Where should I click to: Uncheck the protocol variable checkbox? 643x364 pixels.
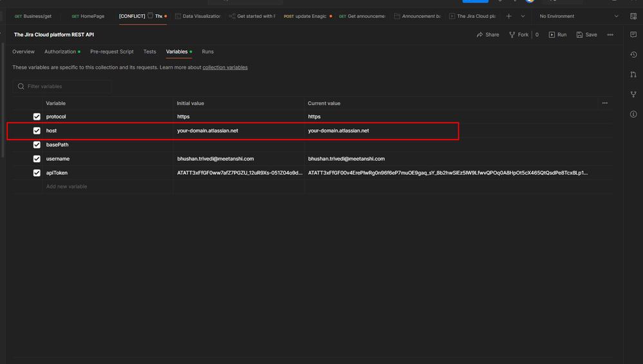37,116
